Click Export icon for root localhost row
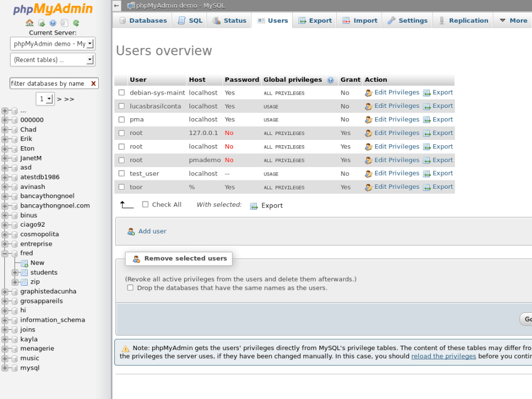 [x=427, y=147]
